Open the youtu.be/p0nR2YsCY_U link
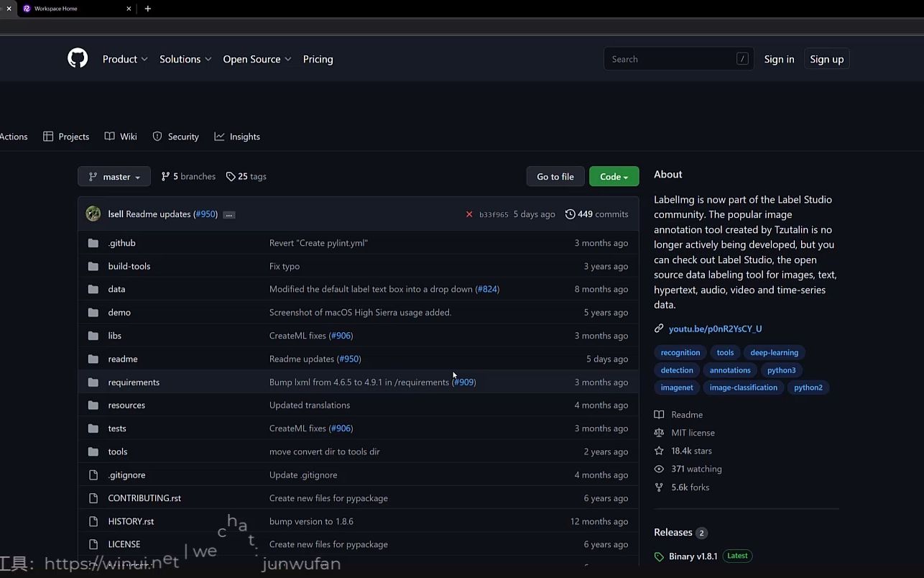924x578 pixels. click(715, 329)
